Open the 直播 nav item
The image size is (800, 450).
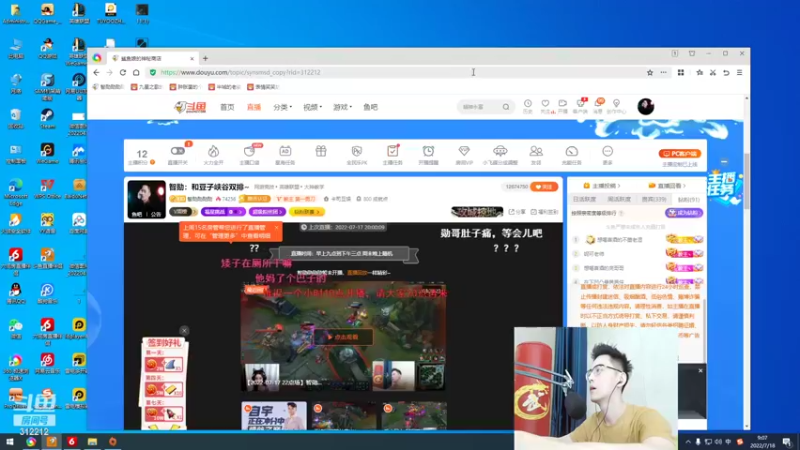254,107
